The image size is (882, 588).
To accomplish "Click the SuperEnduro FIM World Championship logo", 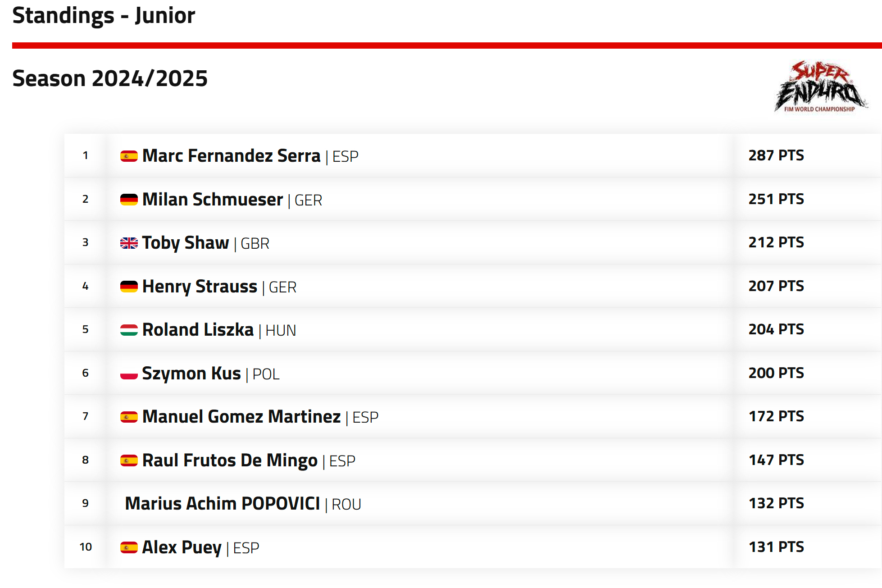I will pyautogui.click(x=821, y=87).
